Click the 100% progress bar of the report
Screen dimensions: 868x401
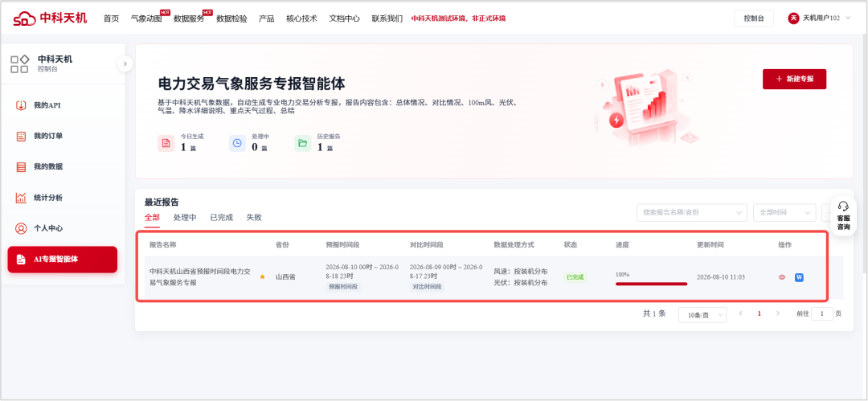652,284
